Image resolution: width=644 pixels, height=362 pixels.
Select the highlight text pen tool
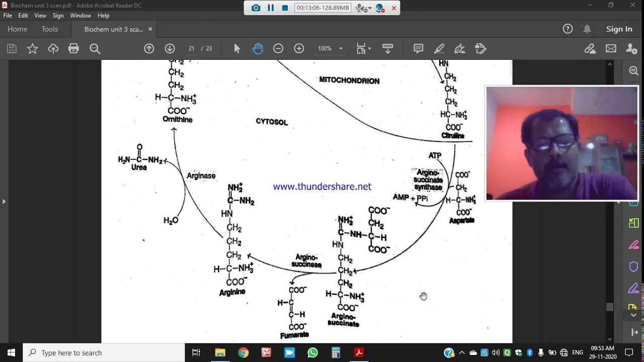439,49
